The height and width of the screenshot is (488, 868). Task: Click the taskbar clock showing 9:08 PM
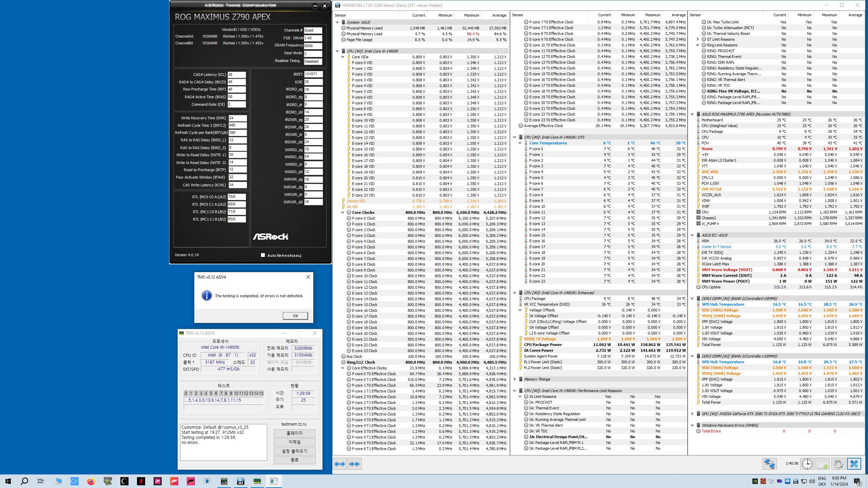[x=839, y=481]
